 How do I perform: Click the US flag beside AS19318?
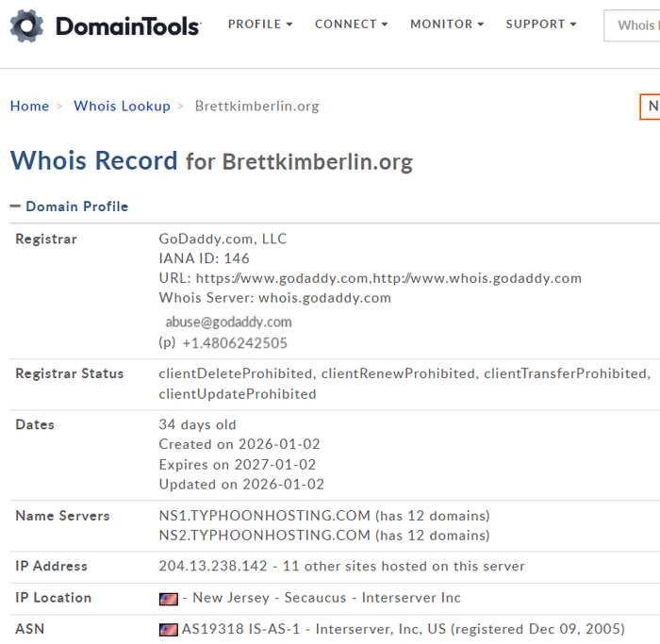click(169, 630)
